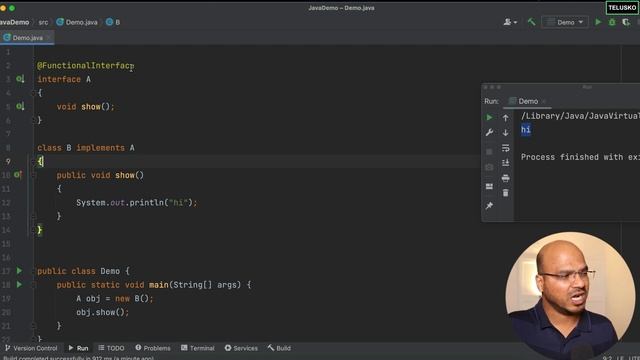This screenshot has width=640, height=360.
Task: Click the Demo.java breadcrumb
Action: [77, 22]
